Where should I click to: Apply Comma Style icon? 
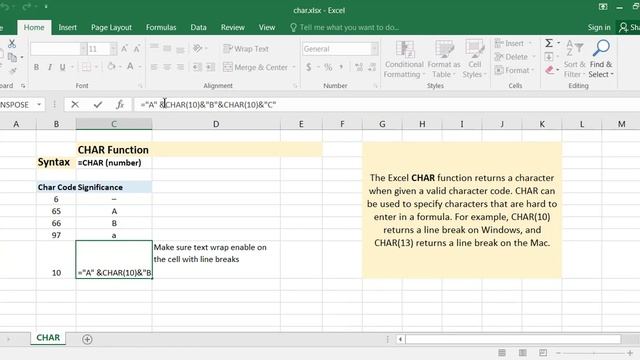[341, 67]
